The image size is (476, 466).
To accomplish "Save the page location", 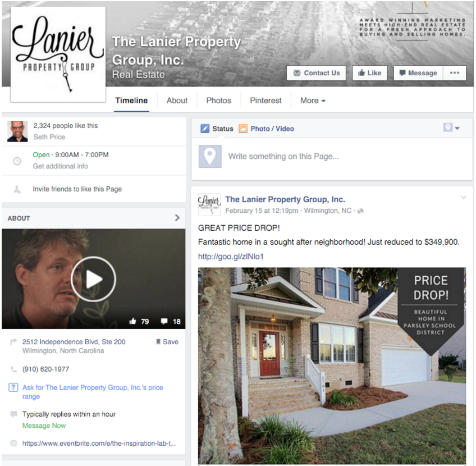I will [167, 342].
